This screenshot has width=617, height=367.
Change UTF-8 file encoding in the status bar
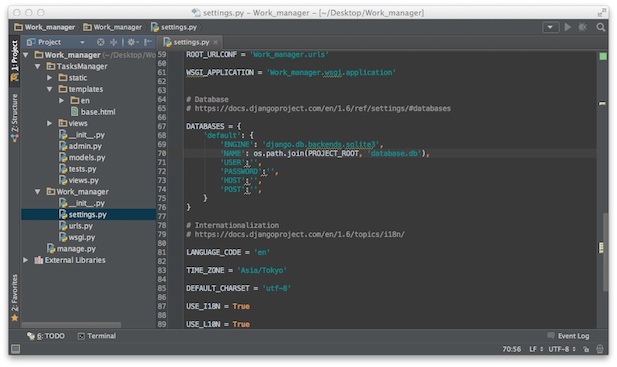(x=562, y=349)
